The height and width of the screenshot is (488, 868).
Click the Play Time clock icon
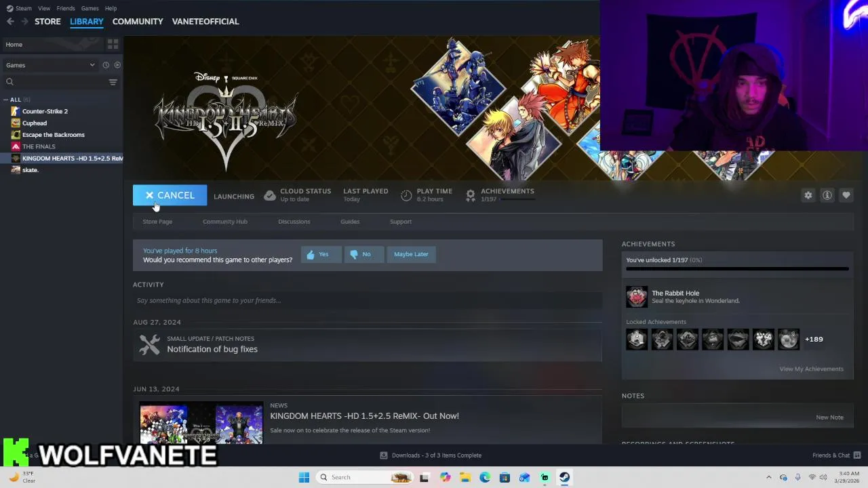(406, 195)
